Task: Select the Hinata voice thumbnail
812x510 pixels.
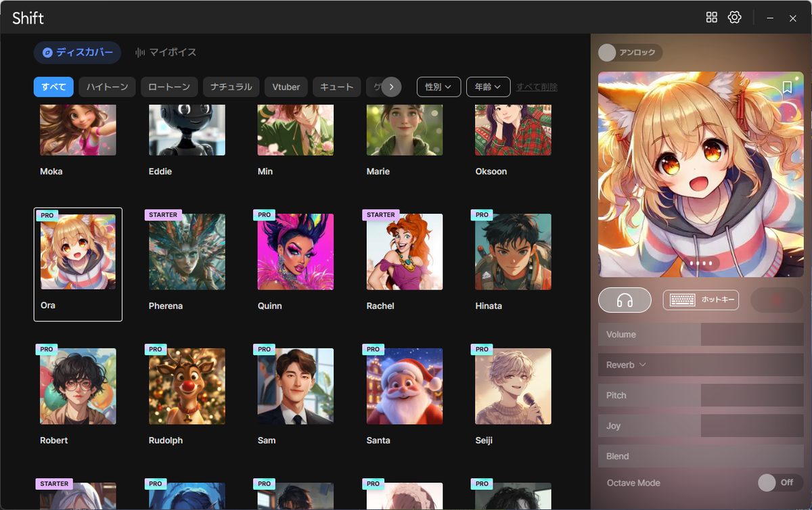Action: point(513,252)
